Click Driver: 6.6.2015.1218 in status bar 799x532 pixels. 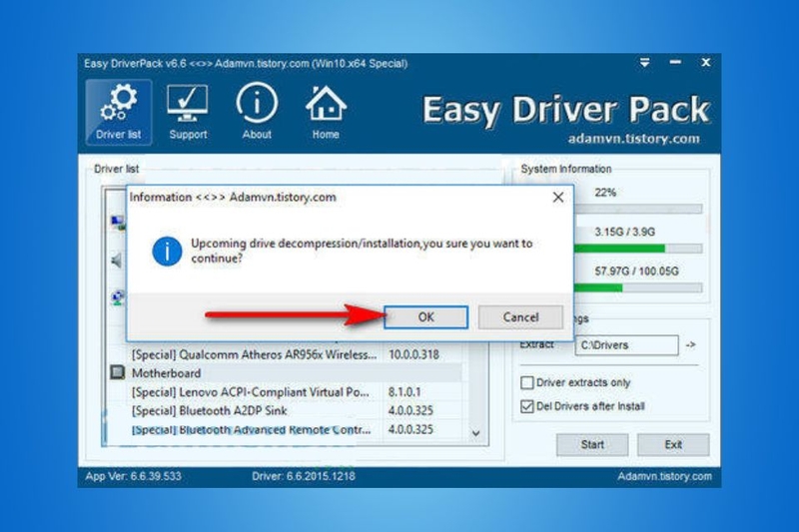point(304,476)
